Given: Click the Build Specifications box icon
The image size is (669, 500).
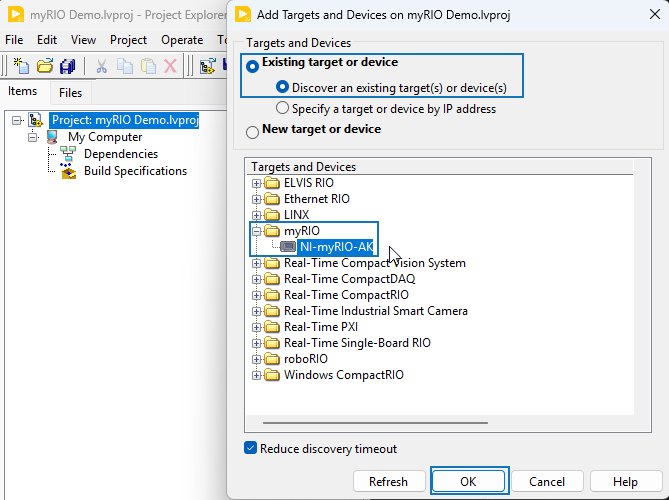Looking at the screenshot, I should 68,171.
